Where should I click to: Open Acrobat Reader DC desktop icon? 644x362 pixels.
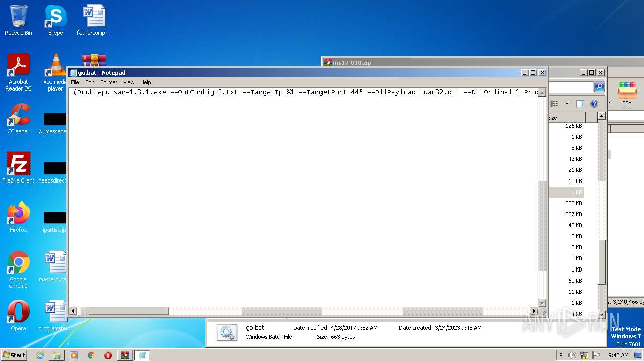click(18, 73)
